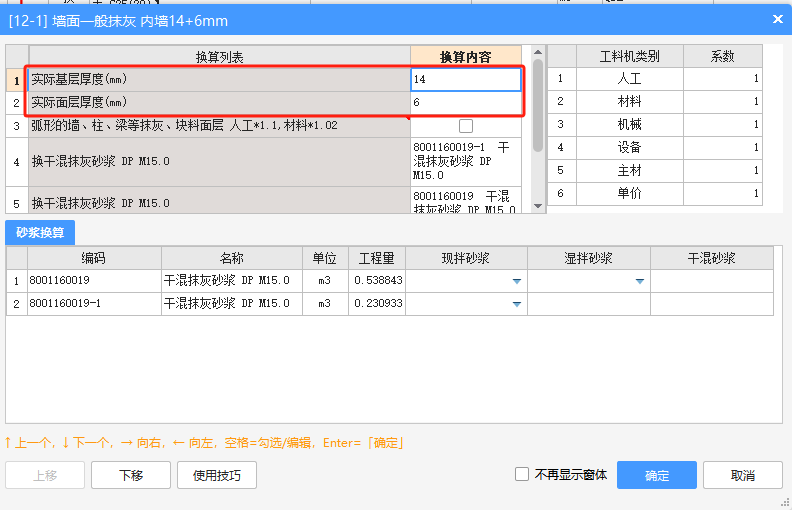Click the 确定 button
This screenshot has height=510, width=792.
tap(657, 475)
